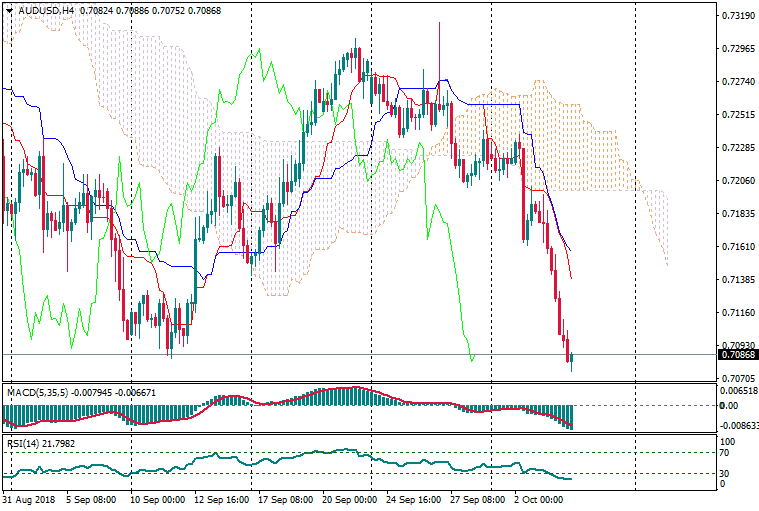Screen dimensions: 759x511
Task: Click the RSI 70 level label
Action: pyautogui.click(x=725, y=453)
